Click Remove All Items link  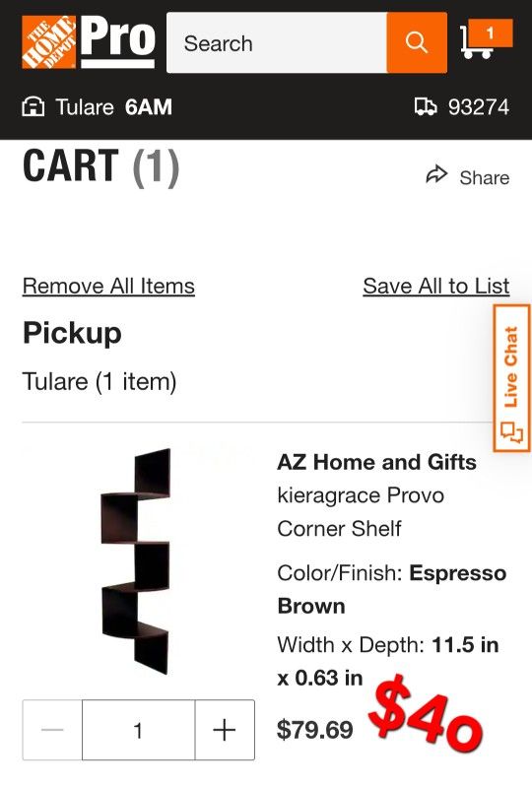[x=108, y=287]
